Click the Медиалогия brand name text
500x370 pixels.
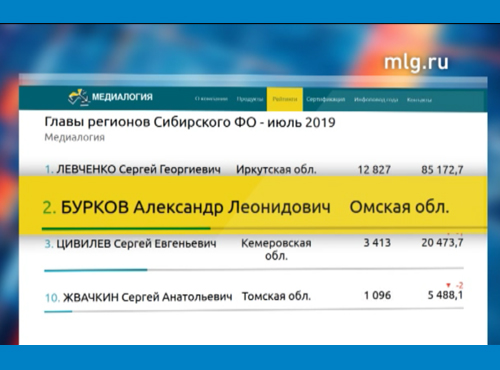pyautogui.click(x=122, y=97)
